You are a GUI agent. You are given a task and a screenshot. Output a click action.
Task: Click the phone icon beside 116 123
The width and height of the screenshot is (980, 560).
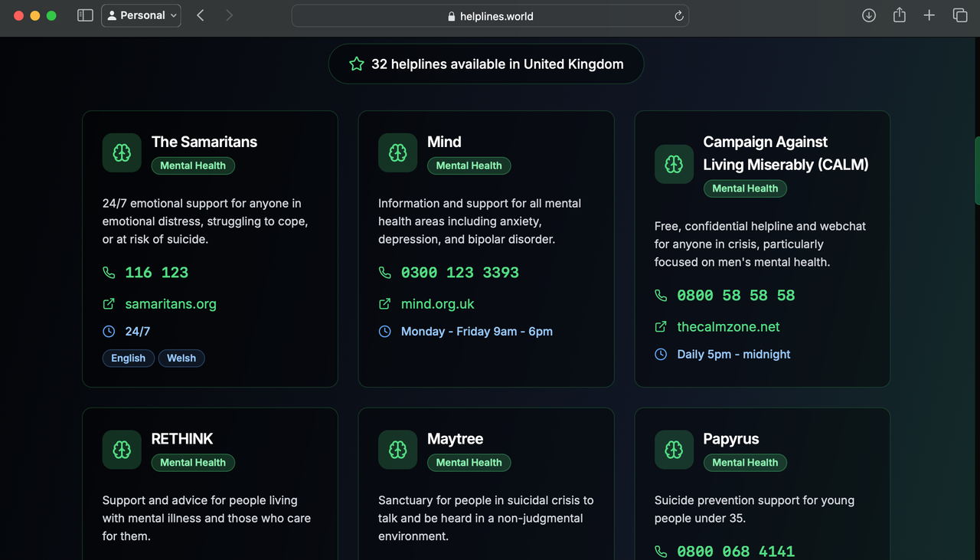click(x=109, y=273)
